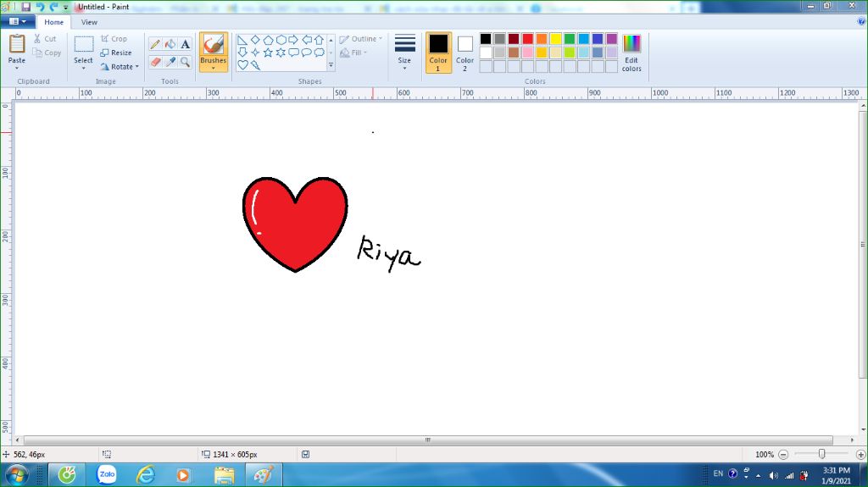Viewport: 868px width, 487px height.
Task: Choose the six-point star shape
Action: click(281, 53)
